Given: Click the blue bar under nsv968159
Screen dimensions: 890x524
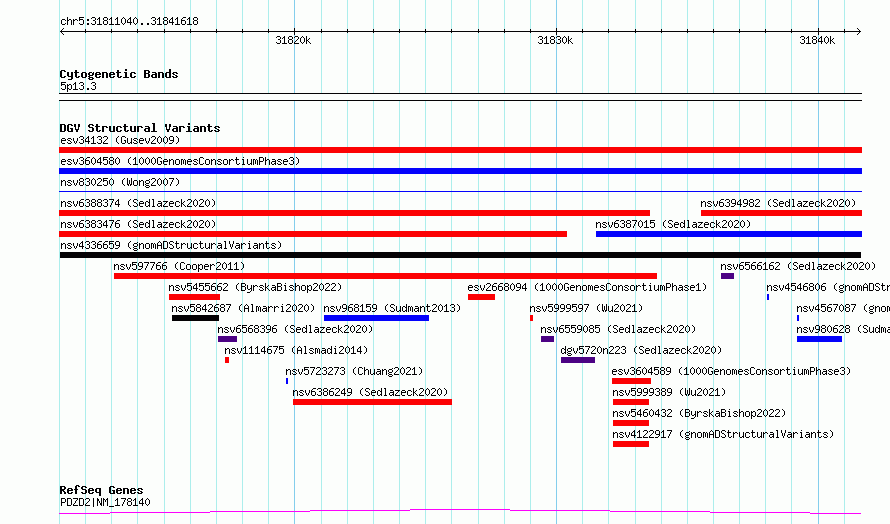Looking at the screenshot, I should tap(376, 318).
